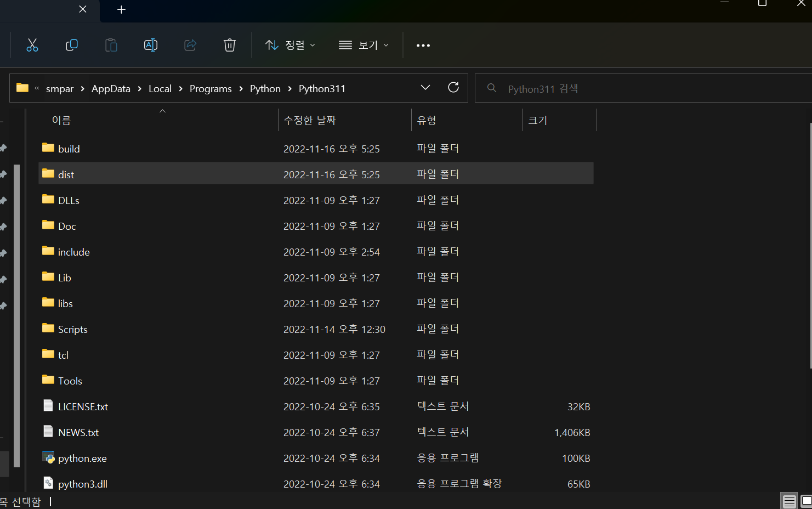Expand chevron after smpar in breadcrumb

(x=82, y=89)
